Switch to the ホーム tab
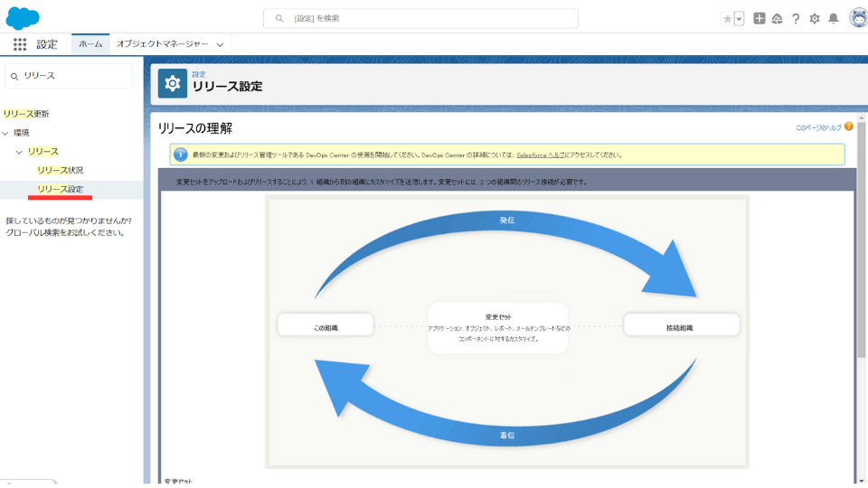868x488 pixels. click(90, 43)
